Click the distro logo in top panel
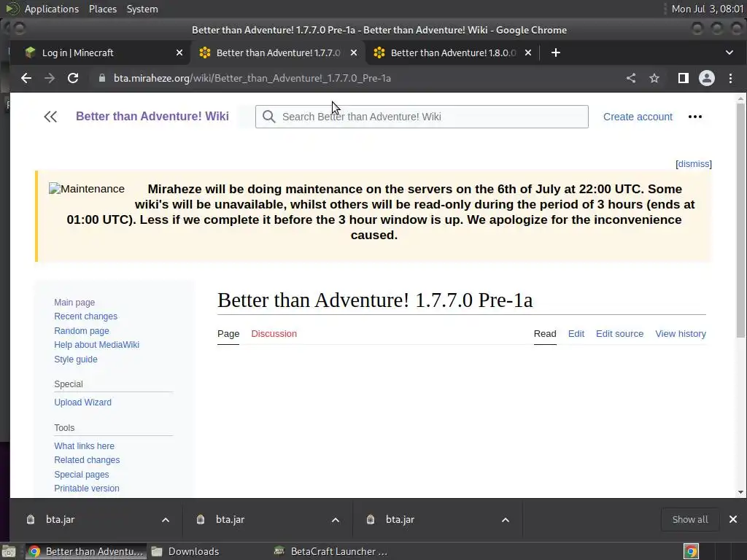This screenshot has height=560, width=747. tap(12, 9)
